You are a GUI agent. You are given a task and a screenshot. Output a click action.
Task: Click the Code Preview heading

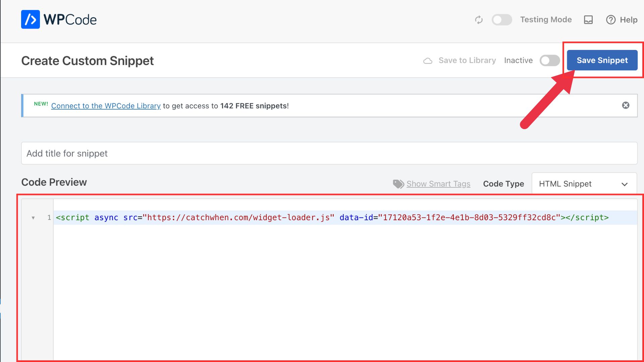(54, 182)
